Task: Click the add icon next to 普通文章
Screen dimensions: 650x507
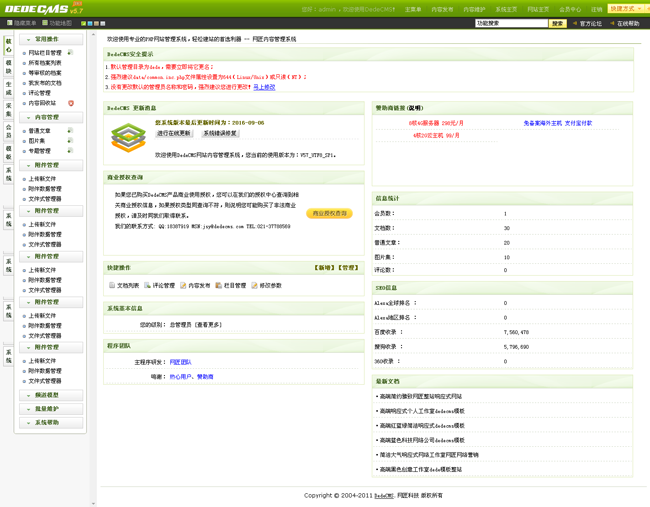Action: point(70,131)
